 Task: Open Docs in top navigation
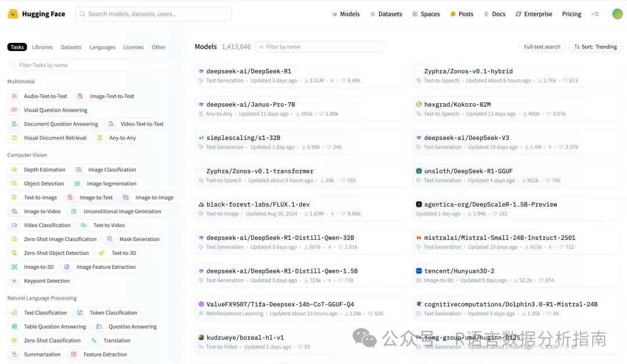(495, 14)
